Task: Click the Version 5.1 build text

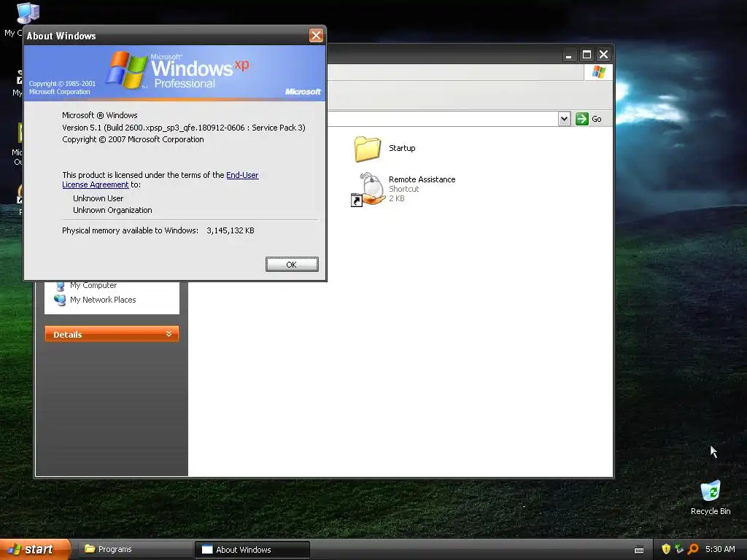Action: tap(183, 128)
